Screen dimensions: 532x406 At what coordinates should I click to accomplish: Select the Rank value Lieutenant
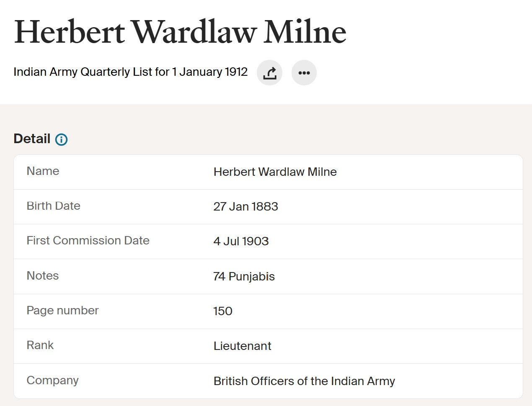pos(243,346)
